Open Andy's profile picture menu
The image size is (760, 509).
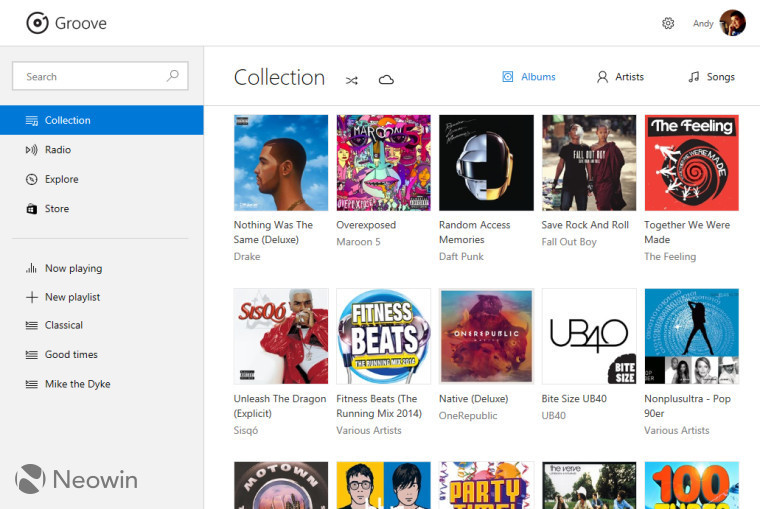pos(732,23)
